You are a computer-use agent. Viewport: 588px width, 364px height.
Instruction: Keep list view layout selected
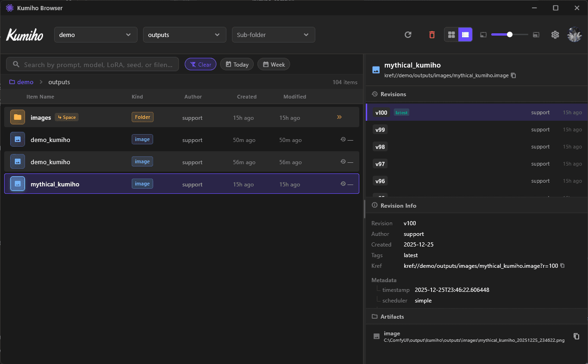point(465,34)
